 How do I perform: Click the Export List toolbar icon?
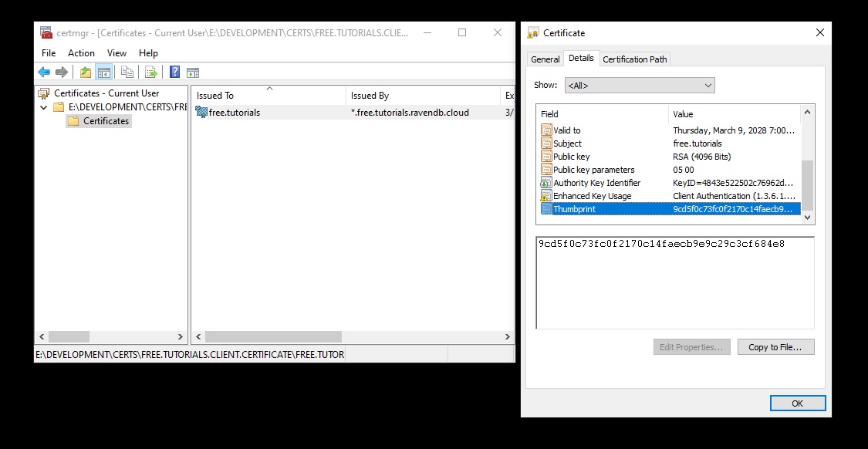click(151, 72)
